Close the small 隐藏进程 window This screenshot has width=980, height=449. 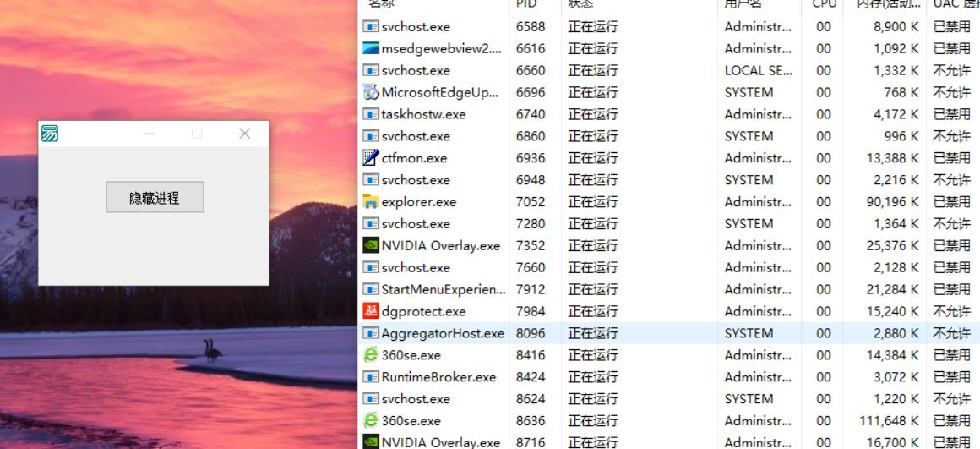(244, 134)
